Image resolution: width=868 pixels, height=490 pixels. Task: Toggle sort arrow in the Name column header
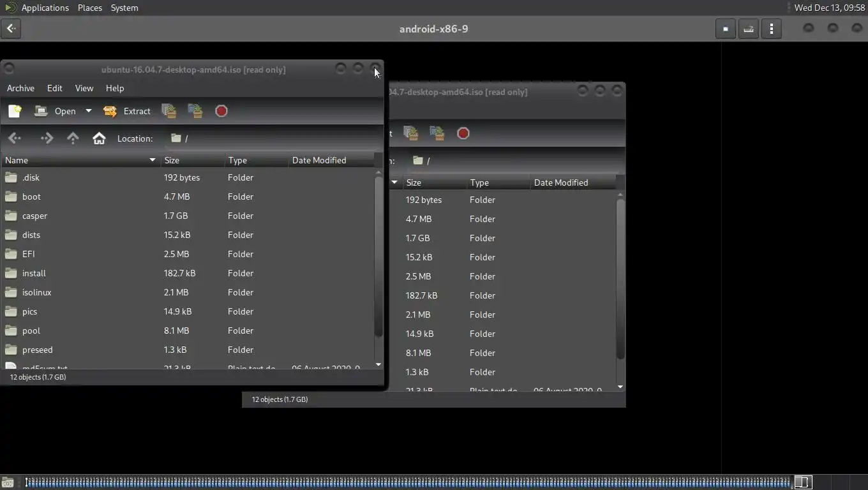(153, 160)
